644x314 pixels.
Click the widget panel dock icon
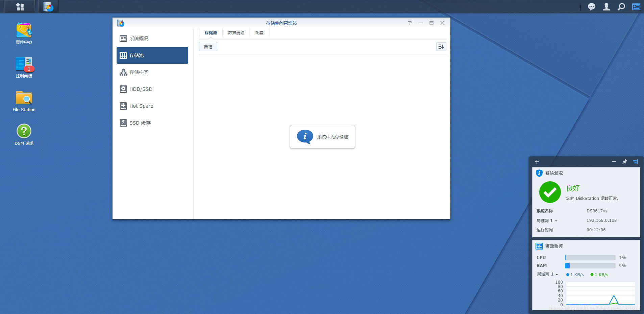636,162
